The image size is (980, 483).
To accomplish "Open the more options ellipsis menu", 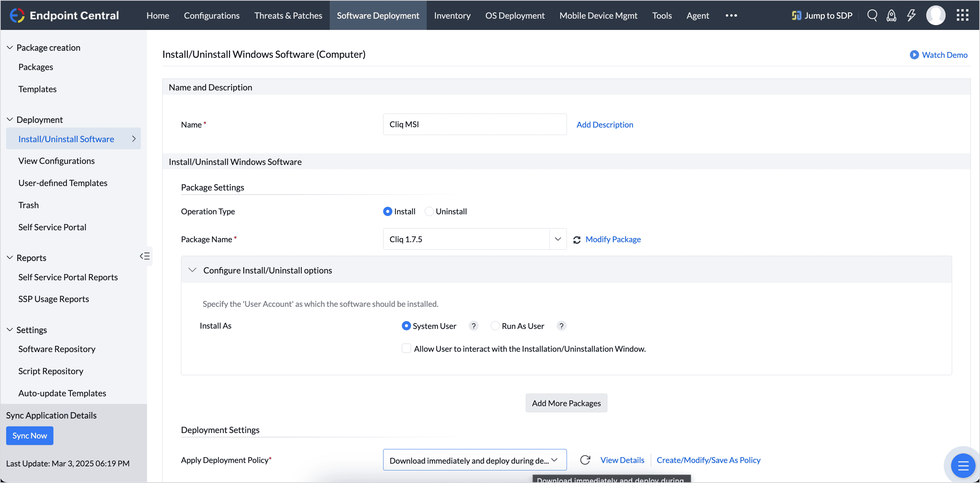I will coord(731,16).
